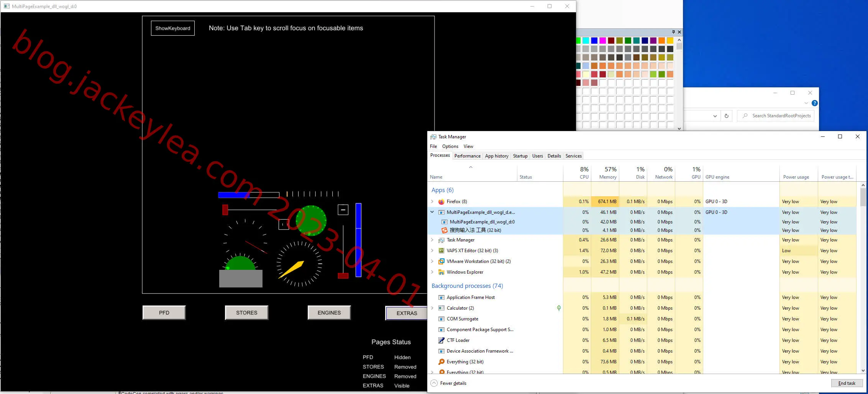Click the CTF Loader pen icon
This screenshot has width=868, height=394.
441,340
